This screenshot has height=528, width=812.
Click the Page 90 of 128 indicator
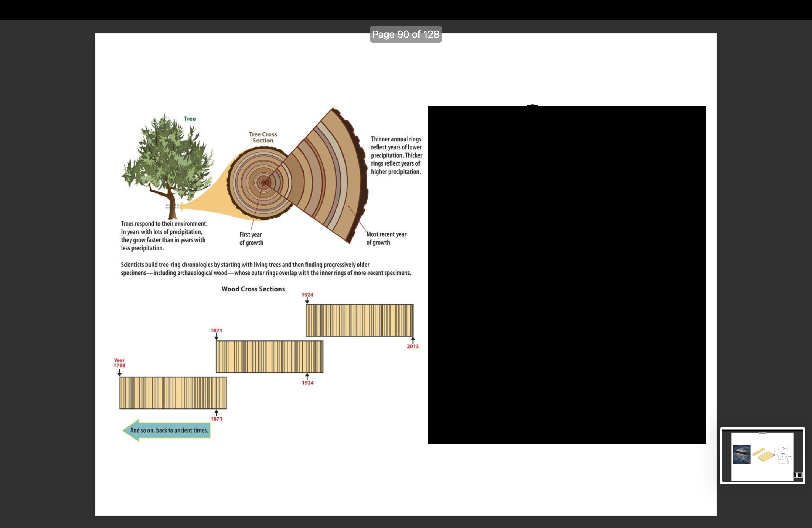pos(405,35)
